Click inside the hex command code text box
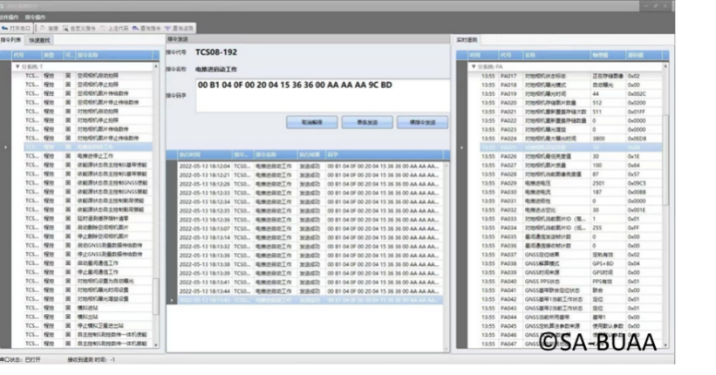This screenshot has width=716, height=375. (x=323, y=96)
